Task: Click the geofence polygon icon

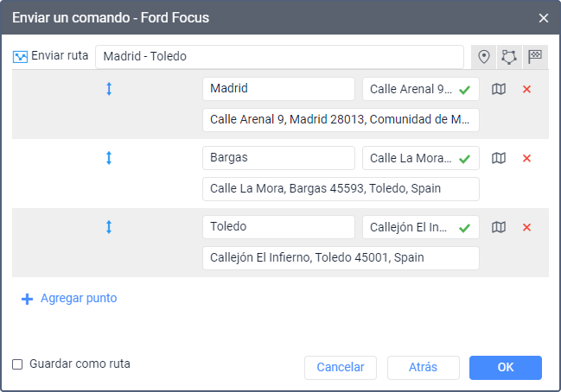Action: 509,56
